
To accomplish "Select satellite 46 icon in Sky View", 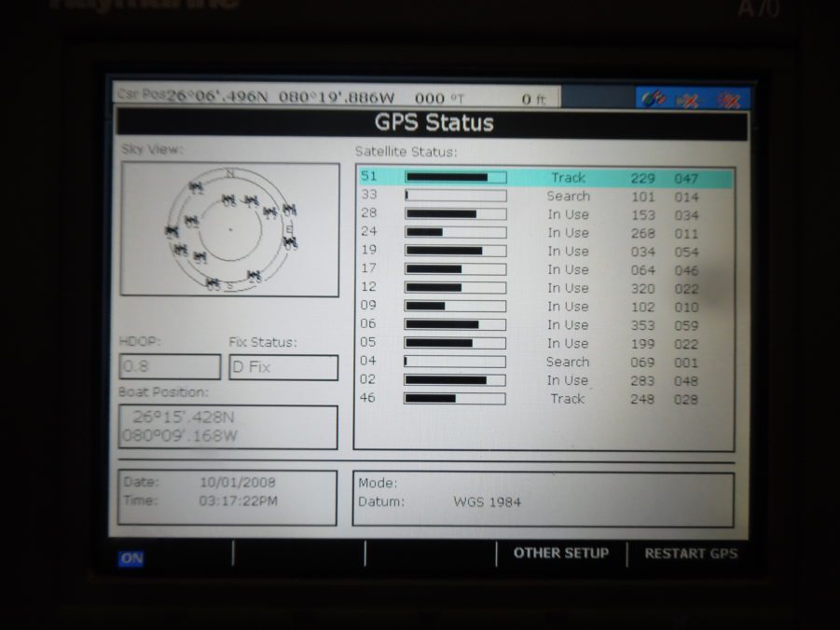I will (181, 250).
